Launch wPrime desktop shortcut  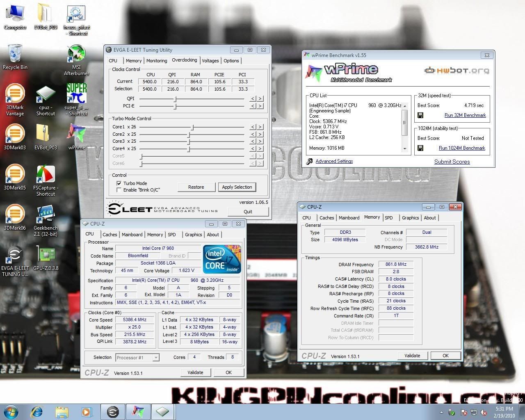coord(76,137)
